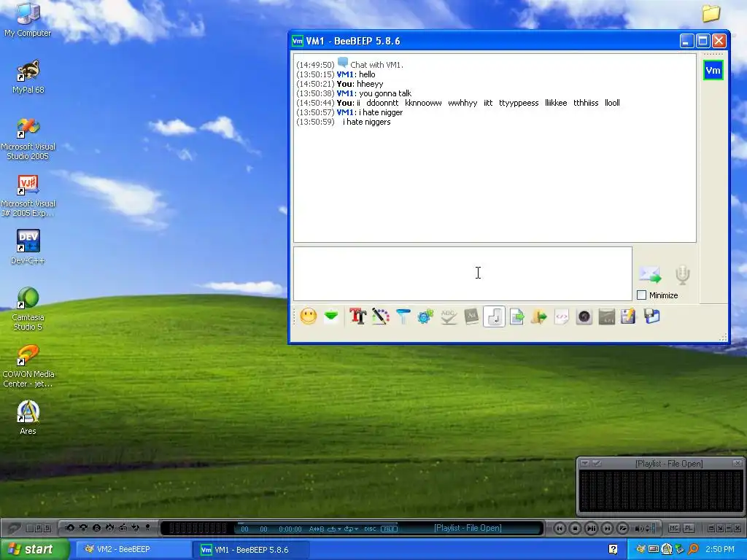Open the emoticon smiley picker
This screenshot has width=747, height=560.
[309, 316]
